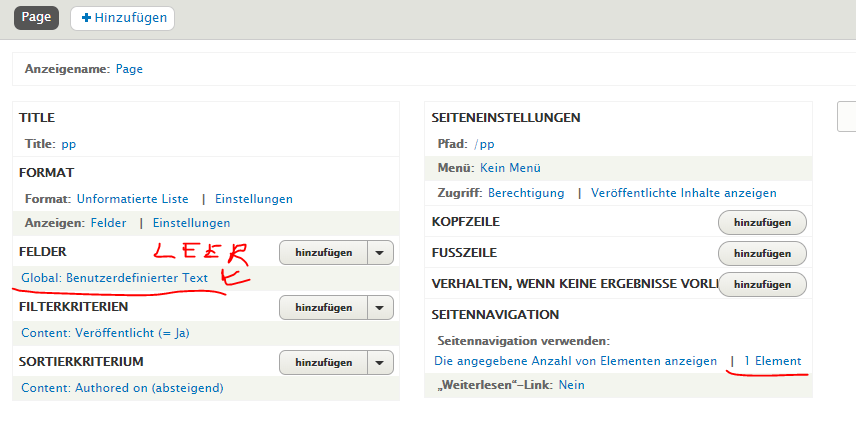Click the Hinzufügen display button
Image resolution: width=856 pixels, height=426 pixels.
click(122, 18)
